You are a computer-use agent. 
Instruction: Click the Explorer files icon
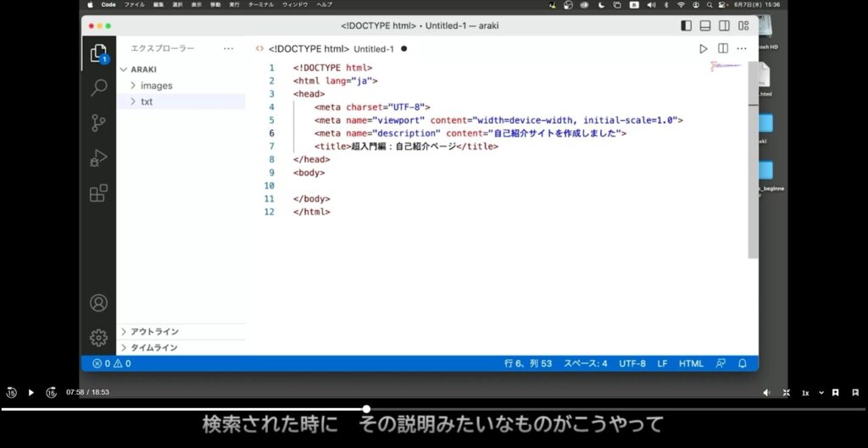[99, 53]
